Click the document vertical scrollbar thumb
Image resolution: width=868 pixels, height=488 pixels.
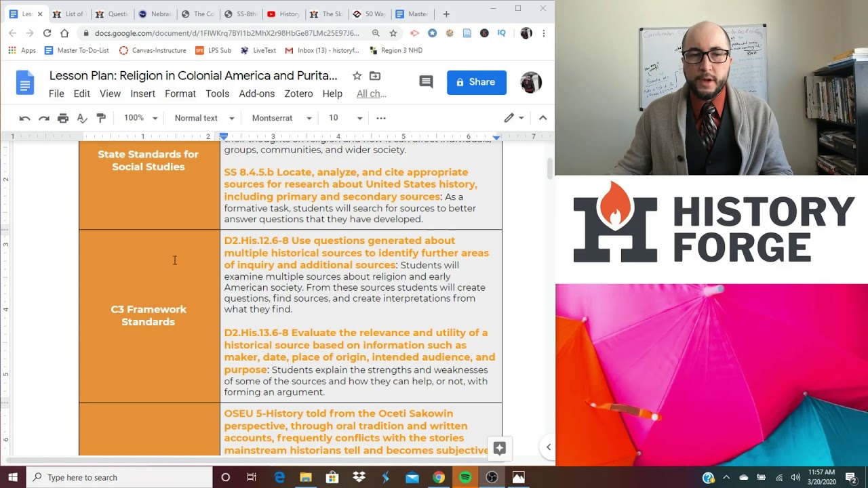550,169
